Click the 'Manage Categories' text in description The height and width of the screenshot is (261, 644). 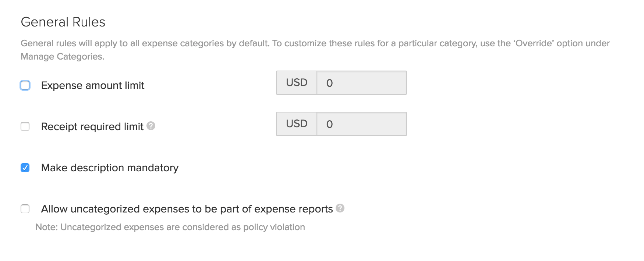point(61,57)
